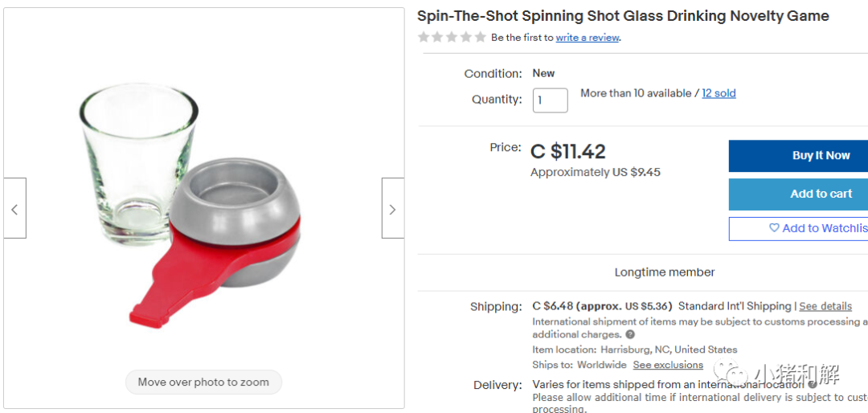
Task: Click the third rating star
Action: (x=451, y=37)
